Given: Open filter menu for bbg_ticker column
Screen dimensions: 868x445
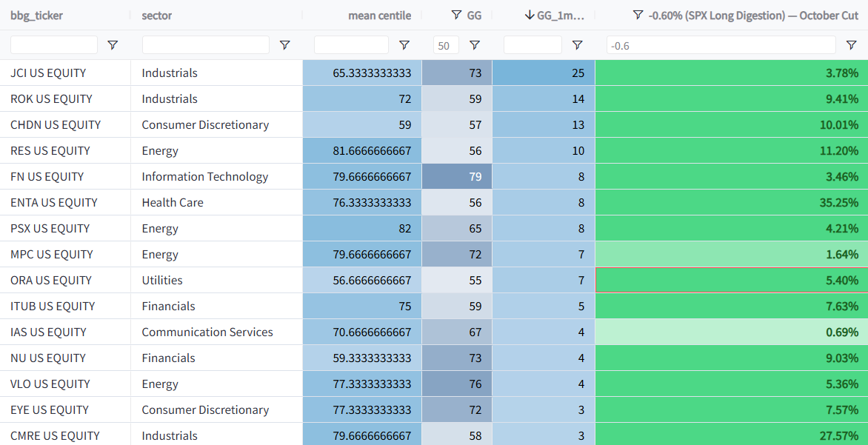Looking at the screenshot, I should pyautogui.click(x=113, y=45).
